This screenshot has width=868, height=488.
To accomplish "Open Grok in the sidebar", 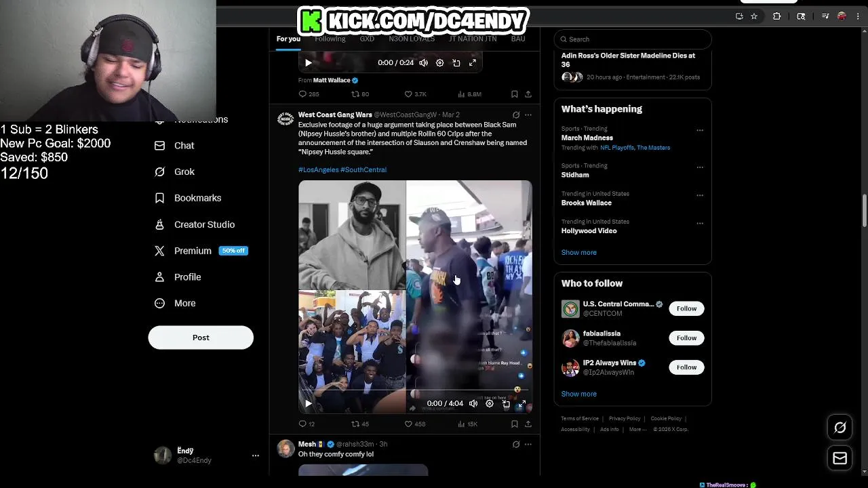I will pos(174,172).
